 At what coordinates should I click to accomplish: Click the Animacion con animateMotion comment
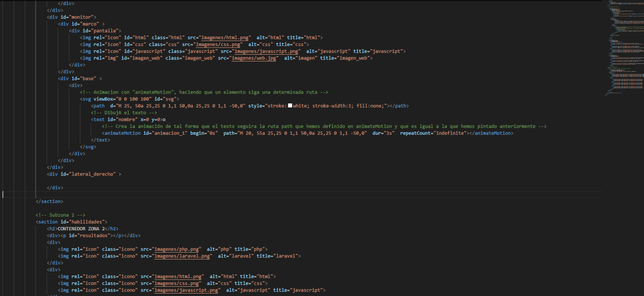coord(204,92)
